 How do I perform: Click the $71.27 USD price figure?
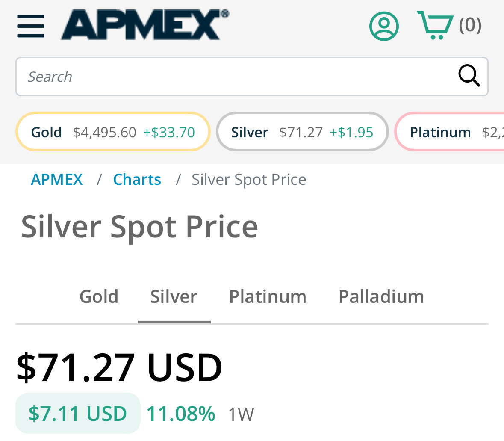(119, 367)
